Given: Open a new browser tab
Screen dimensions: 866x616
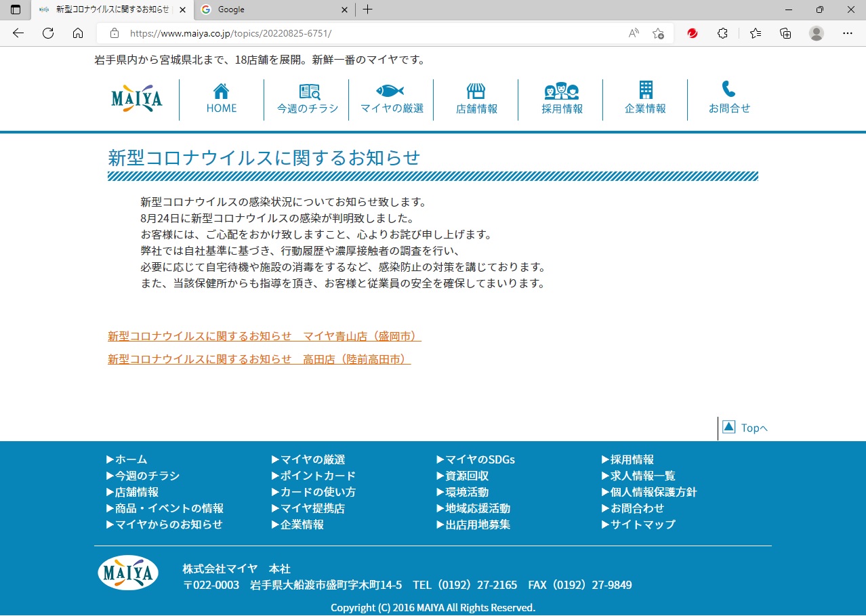Looking at the screenshot, I should 367,9.
